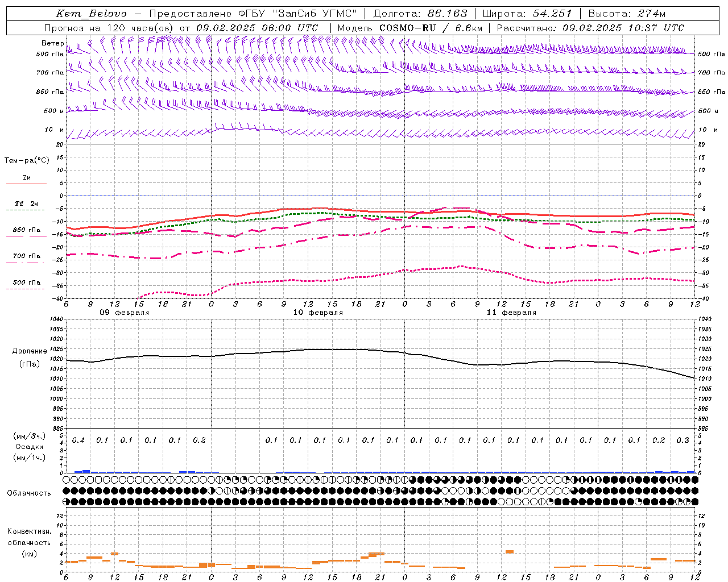Click the 500 гПа dotted-line temperature legend entry
The width and height of the screenshot is (728, 582).
pyautogui.click(x=27, y=282)
